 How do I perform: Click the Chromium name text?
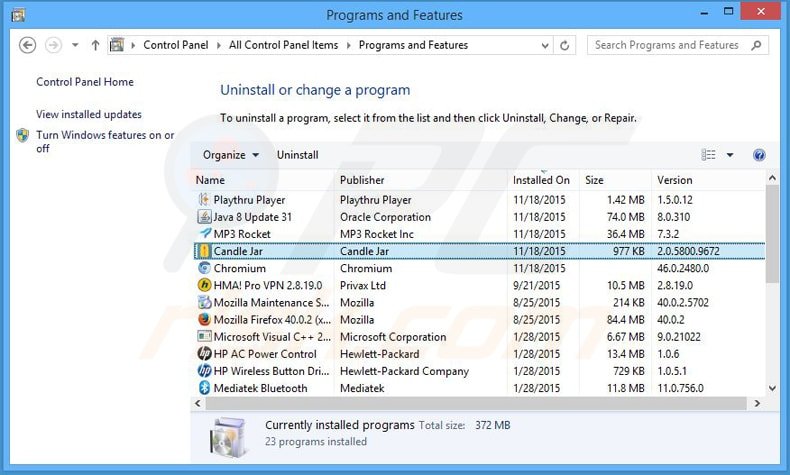tap(239, 268)
